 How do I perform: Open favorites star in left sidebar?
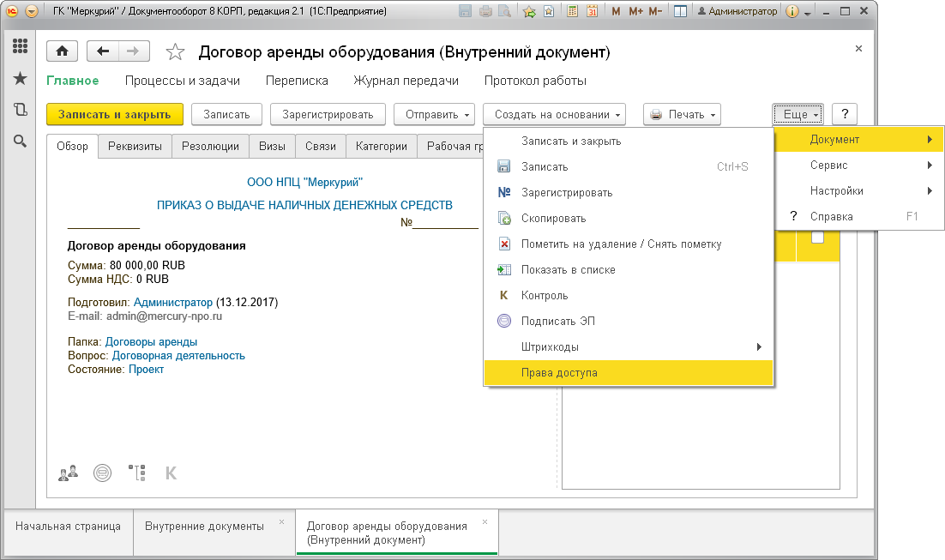20,78
